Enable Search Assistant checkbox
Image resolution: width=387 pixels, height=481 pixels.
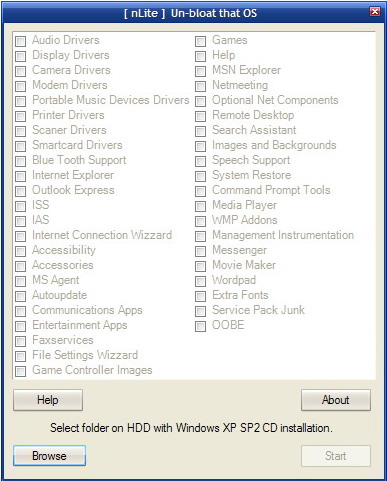coord(200,131)
